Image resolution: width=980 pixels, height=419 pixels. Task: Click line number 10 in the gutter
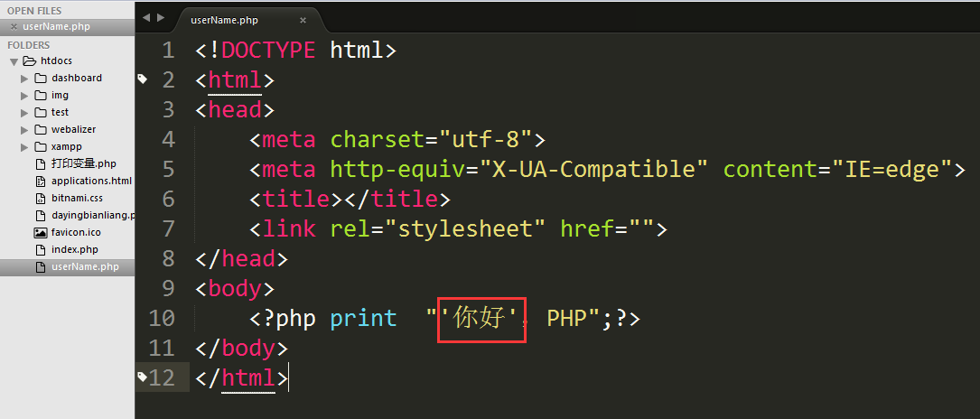tap(161, 318)
